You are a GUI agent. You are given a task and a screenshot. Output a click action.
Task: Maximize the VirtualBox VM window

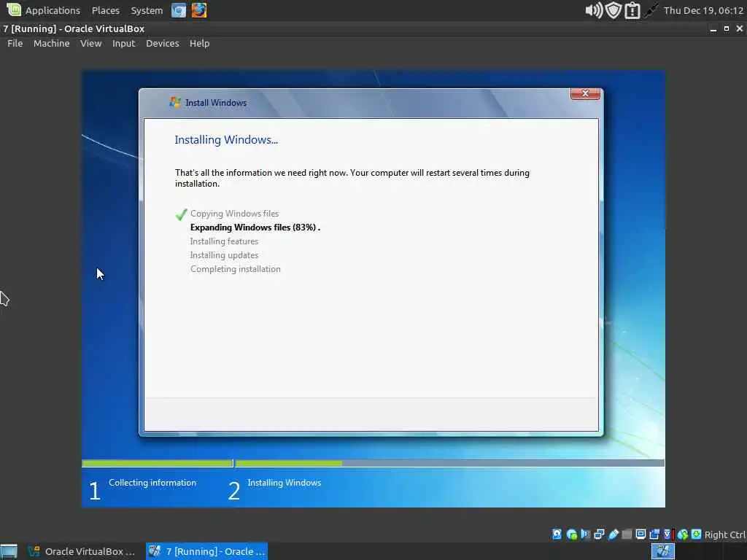click(x=726, y=29)
